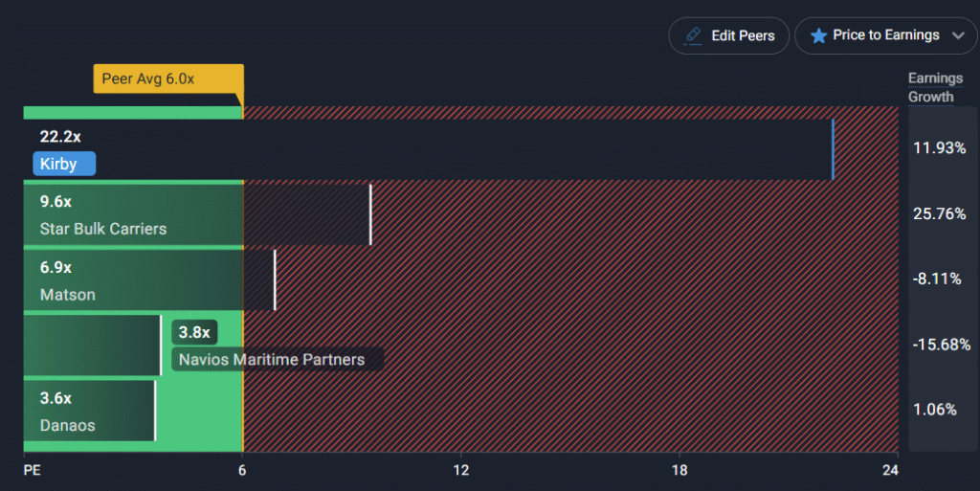
Task: Click the 1.06% earnings growth value
Action: click(x=935, y=410)
